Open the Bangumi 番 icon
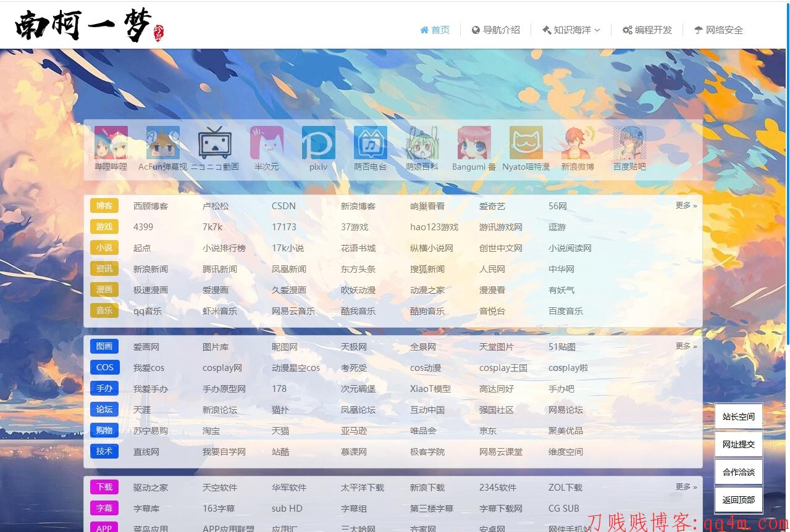The width and height of the screenshot is (790, 532). coord(474,143)
